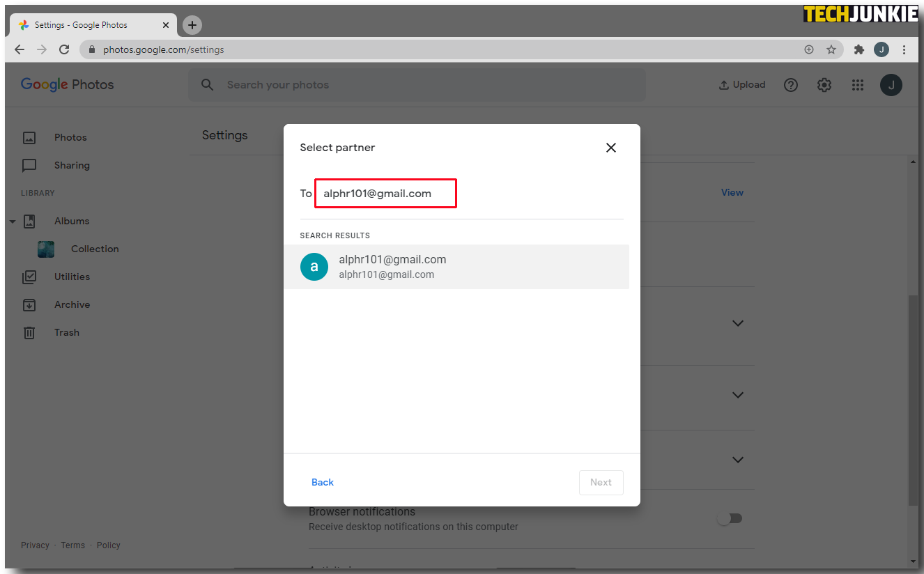Viewport: 924px width, 574px height.
Task: Collapse the Albums tree arrow
Action: click(x=13, y=222)
